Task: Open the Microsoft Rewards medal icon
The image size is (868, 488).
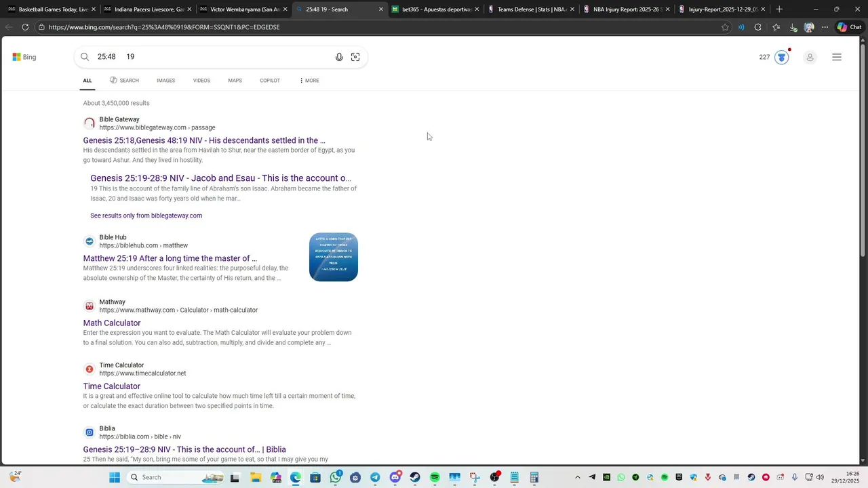Action: coord(782,57)
